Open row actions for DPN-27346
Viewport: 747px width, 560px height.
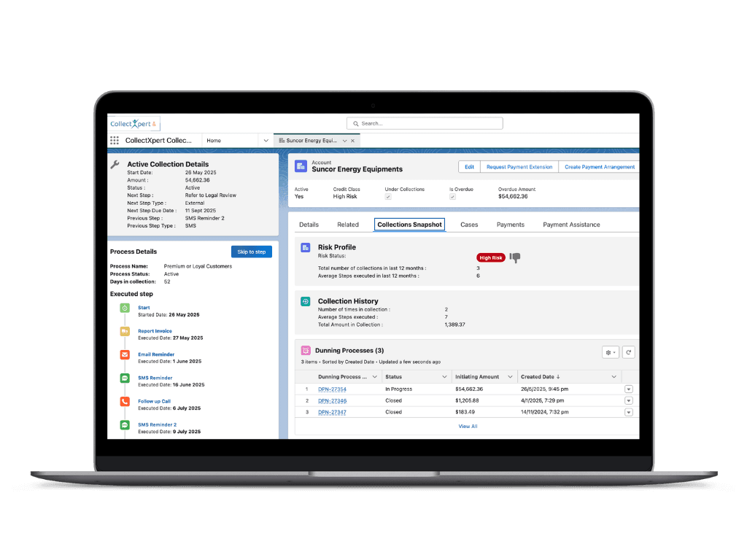[628, 400]
